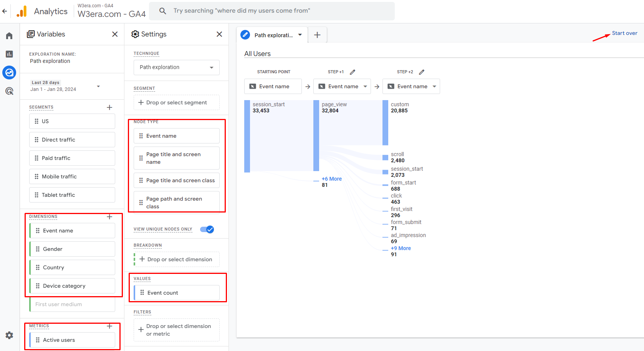The image size is (644, 351).
Task: Grab drag handle of Active users metric
Action: [38, 340]
